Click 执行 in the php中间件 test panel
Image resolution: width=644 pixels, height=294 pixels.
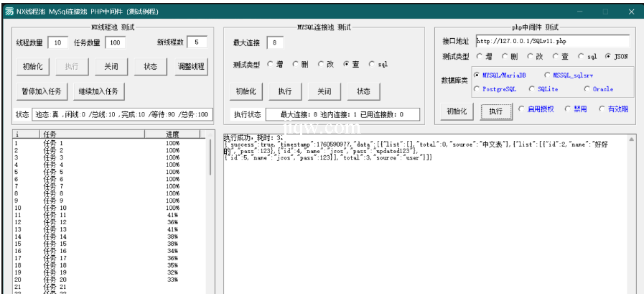(495, 111)
